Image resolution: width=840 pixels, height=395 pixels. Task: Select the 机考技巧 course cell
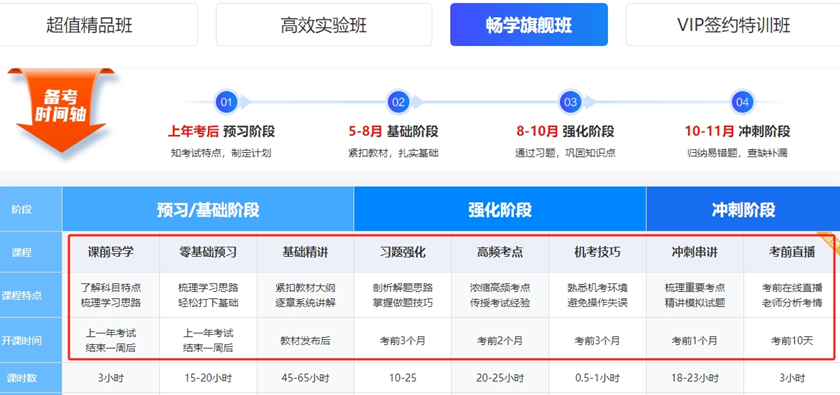[597, 252]
